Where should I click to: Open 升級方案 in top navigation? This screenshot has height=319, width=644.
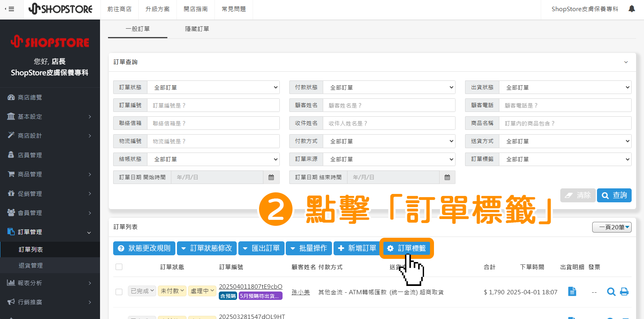157,9
